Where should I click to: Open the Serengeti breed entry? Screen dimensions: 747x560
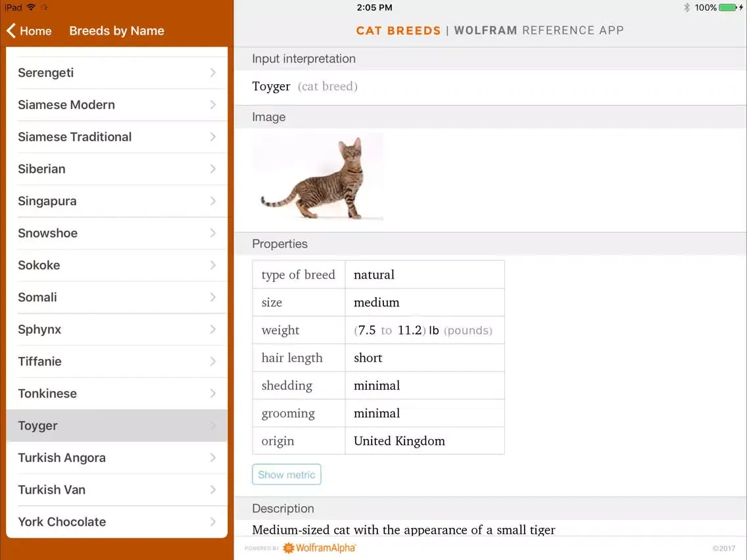(x=117, y=73)
